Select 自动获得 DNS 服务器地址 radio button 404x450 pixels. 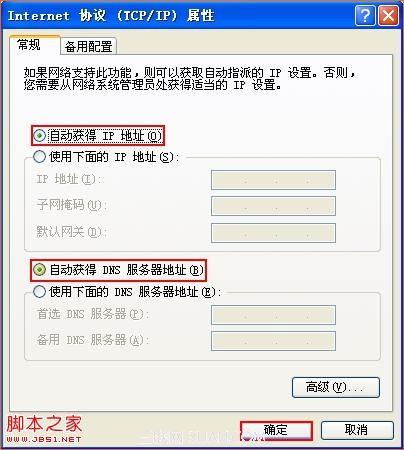coord(40,270)
